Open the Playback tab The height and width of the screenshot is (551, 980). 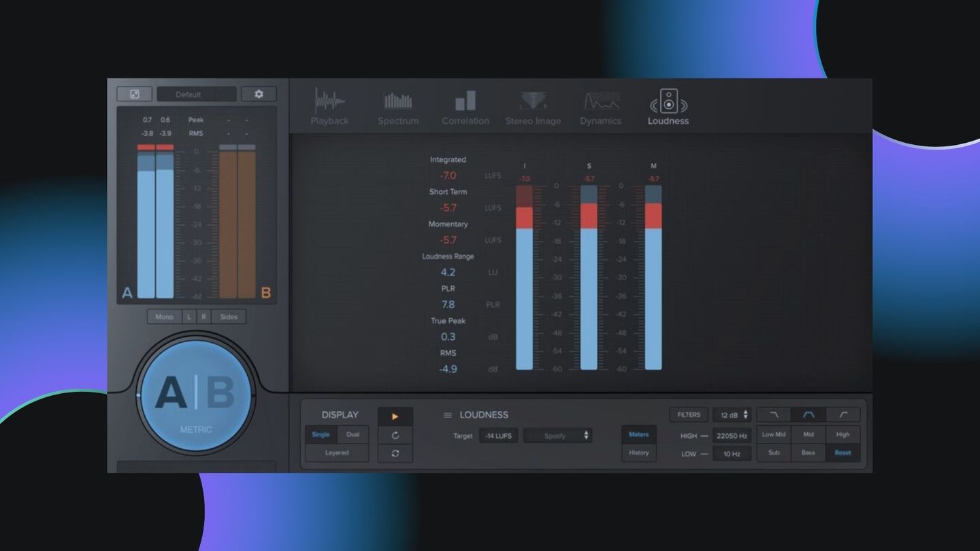pyautogui.click(x=329, y=107)
